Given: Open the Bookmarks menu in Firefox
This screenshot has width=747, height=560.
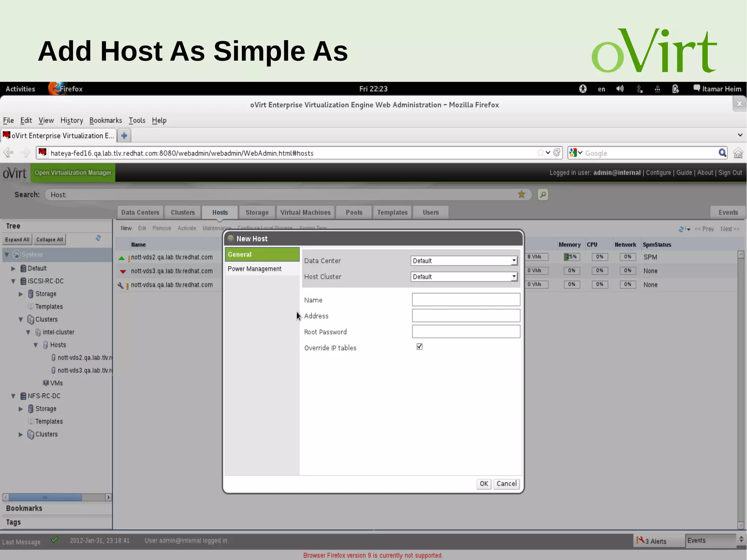Looking at the screenshot, I should tap(105, 120).
